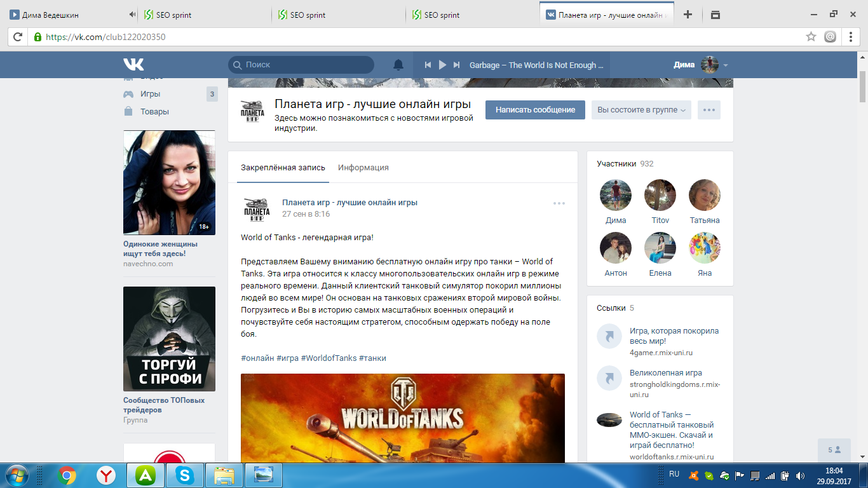Open the chat contacts widget showing 5
The height and width of the screenshot is (488, 868).
point(834,450)
